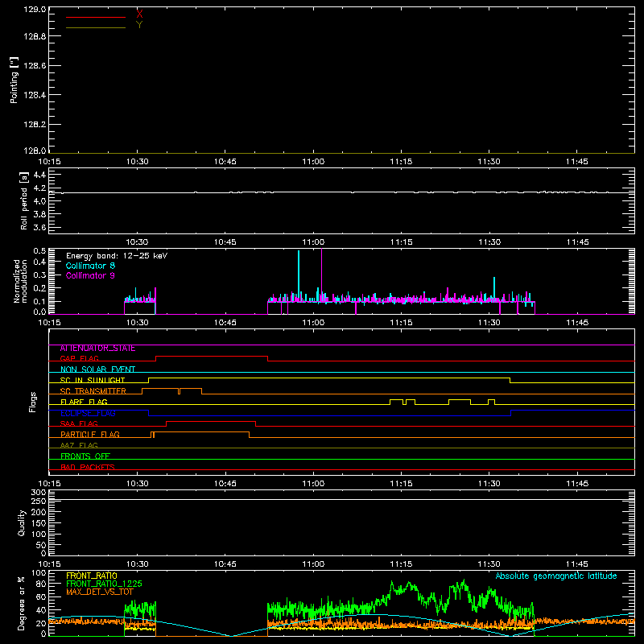Click the raised SAA_FLAG segment
The image size is (644, 644).
tap(211, 422)
